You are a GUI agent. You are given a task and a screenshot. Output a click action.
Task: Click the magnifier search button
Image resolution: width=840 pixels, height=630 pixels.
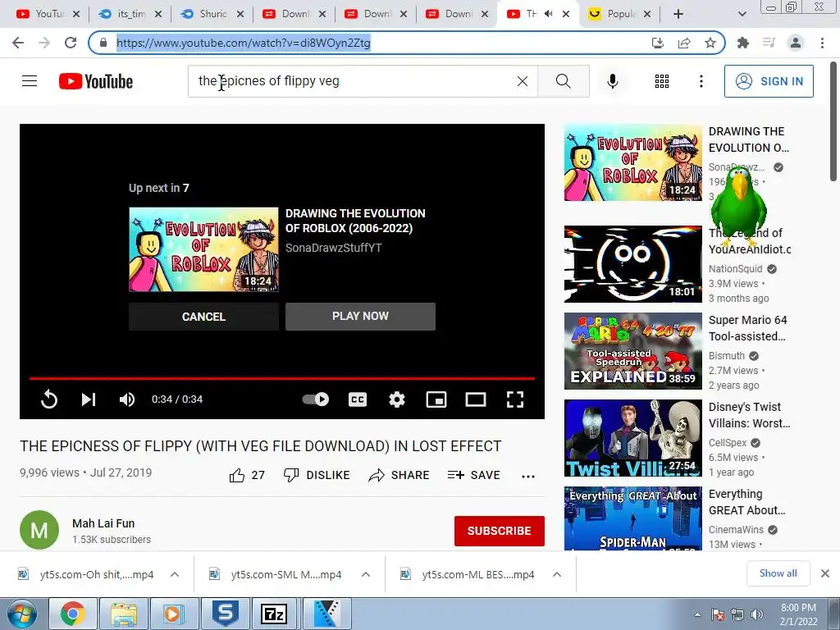[x=563, y=81]
